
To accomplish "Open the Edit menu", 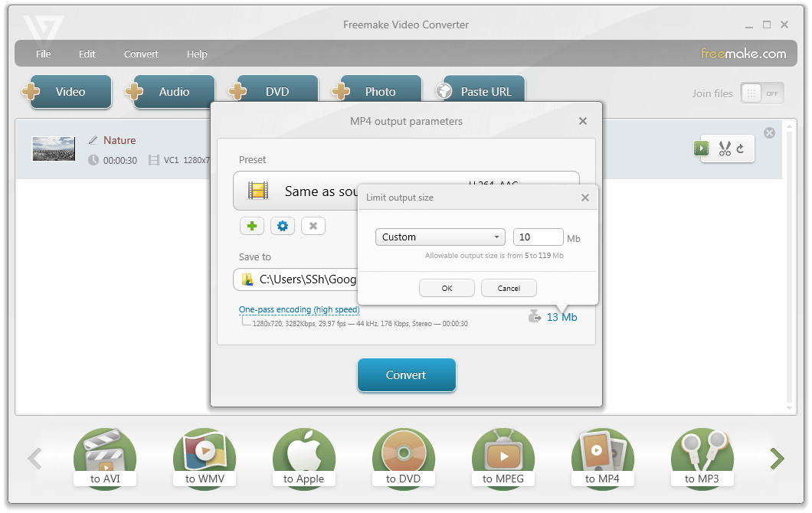I will pyautogui.click(x=87, y=54).
